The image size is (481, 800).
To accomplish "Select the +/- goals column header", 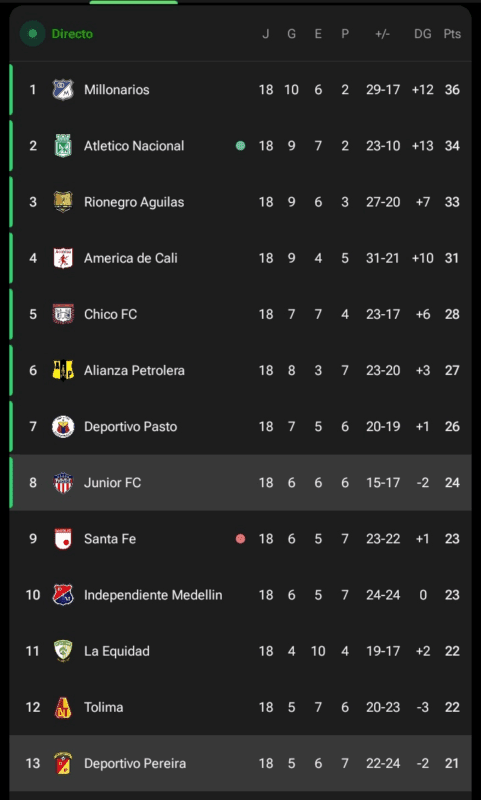I will click(383, 34).
